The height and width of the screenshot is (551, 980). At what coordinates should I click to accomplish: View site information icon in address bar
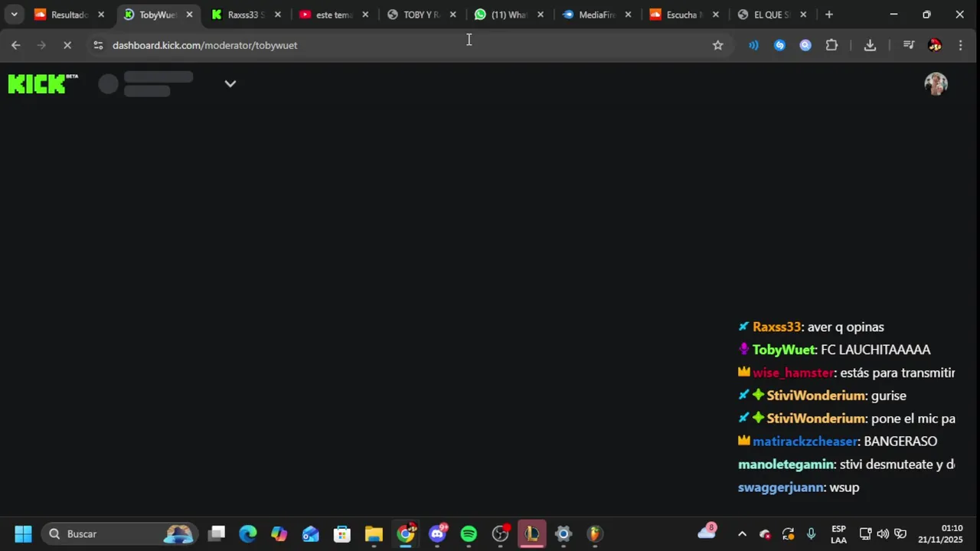(x=98, y=45)
